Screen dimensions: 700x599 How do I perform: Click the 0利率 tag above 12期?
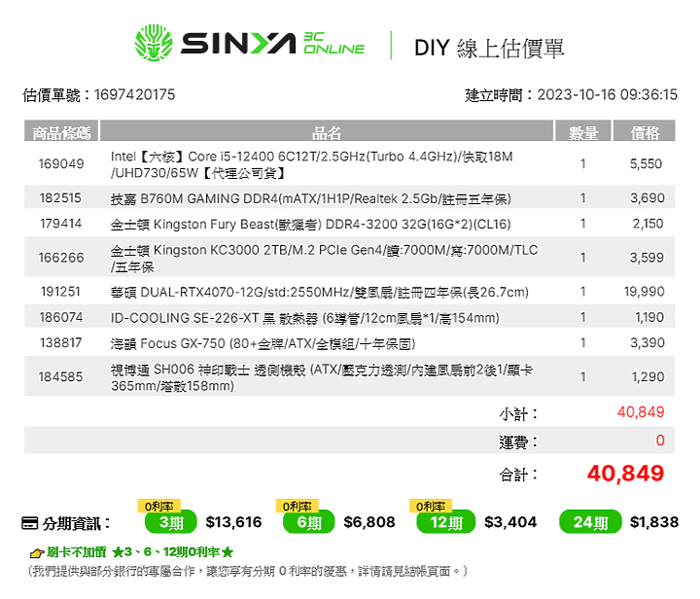[431, 507]
